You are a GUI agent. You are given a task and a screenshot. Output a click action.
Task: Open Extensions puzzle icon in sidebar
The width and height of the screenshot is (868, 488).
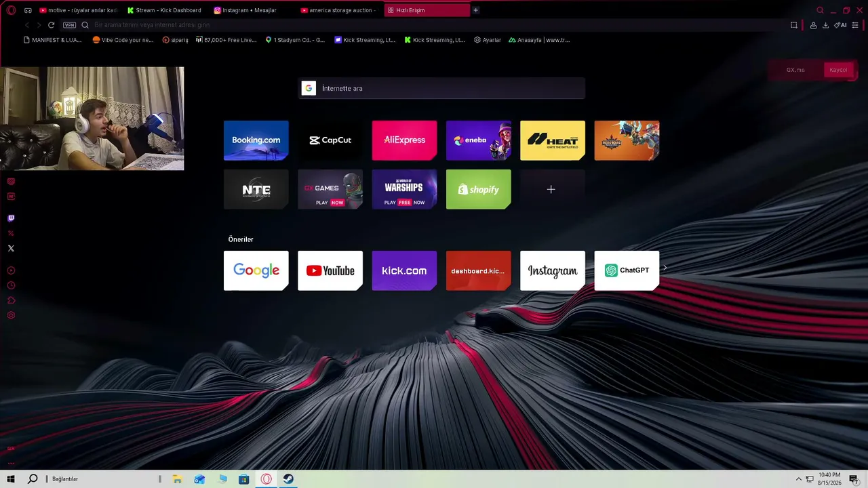click(x=11, y=300)
